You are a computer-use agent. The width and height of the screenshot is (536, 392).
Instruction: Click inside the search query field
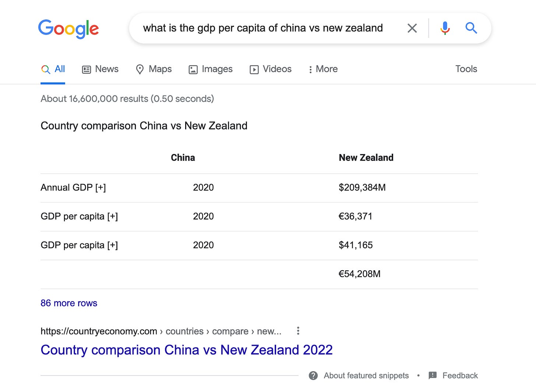(263, 28)
